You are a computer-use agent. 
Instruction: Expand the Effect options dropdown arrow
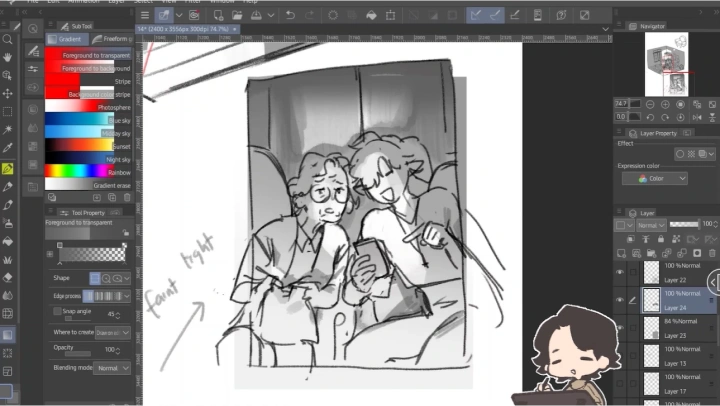711,154
